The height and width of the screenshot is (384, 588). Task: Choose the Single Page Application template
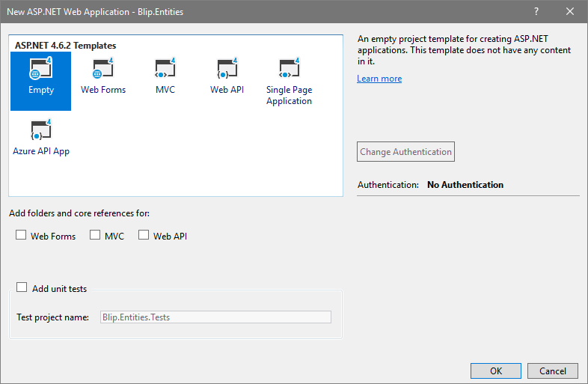click(289, 81)
